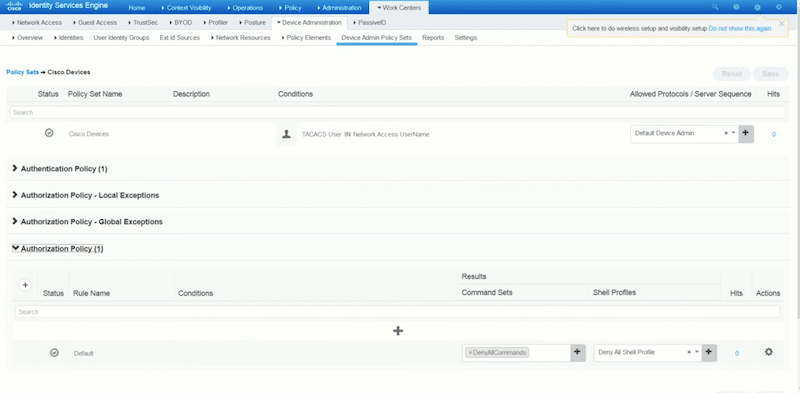This screenshot has height=393, width=800.
Task: Open BYOD submenu
Action: (x=181, y=22)
